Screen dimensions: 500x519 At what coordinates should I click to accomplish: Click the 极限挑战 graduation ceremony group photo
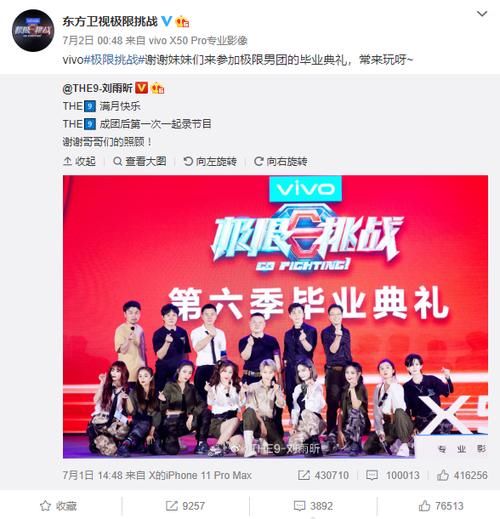point(275,316)
